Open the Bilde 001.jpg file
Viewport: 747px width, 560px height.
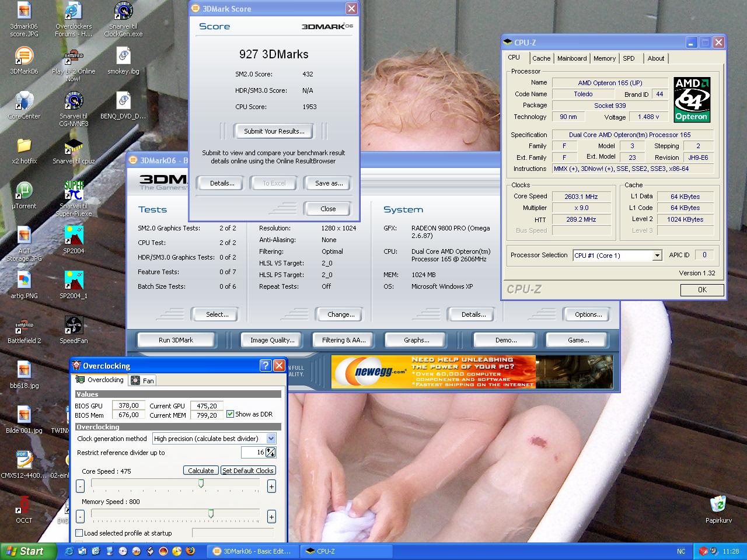24,420
